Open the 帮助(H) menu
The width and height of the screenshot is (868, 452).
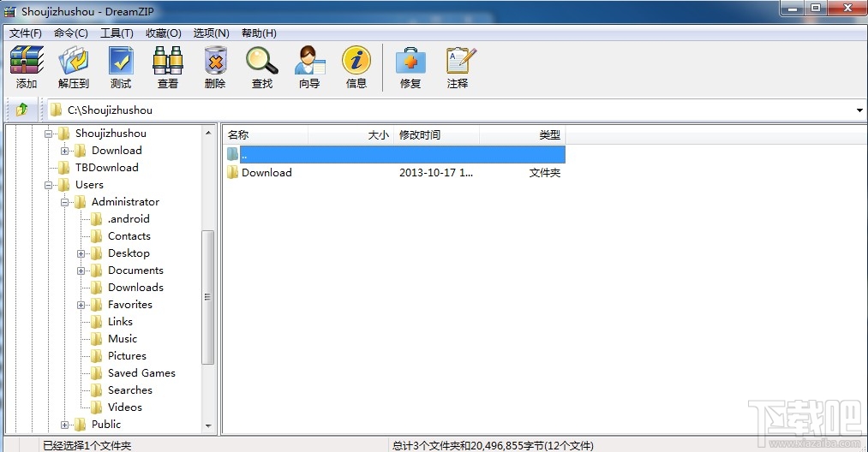tap(259, 33)
